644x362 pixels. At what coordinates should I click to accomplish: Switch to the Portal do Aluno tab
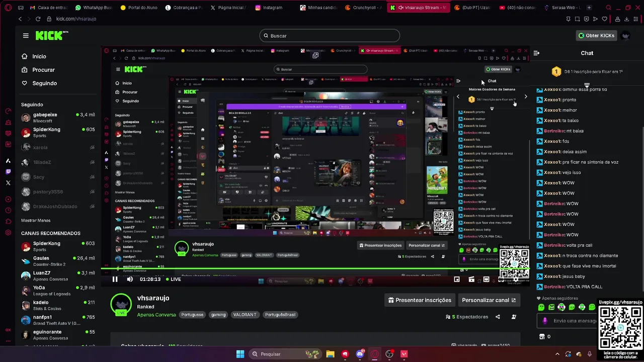(x=138, y=8)
